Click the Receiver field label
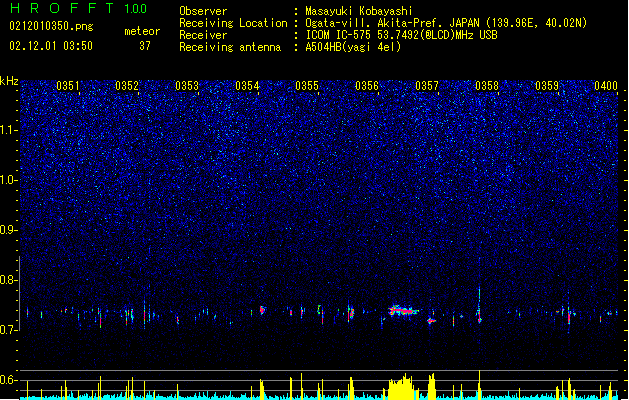 203,35
